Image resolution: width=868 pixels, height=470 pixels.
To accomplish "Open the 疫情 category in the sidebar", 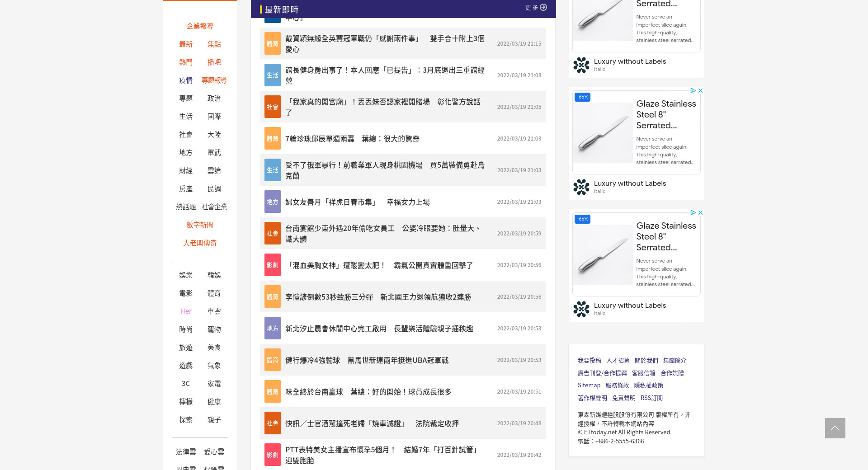I will click(x=186, y=80).
